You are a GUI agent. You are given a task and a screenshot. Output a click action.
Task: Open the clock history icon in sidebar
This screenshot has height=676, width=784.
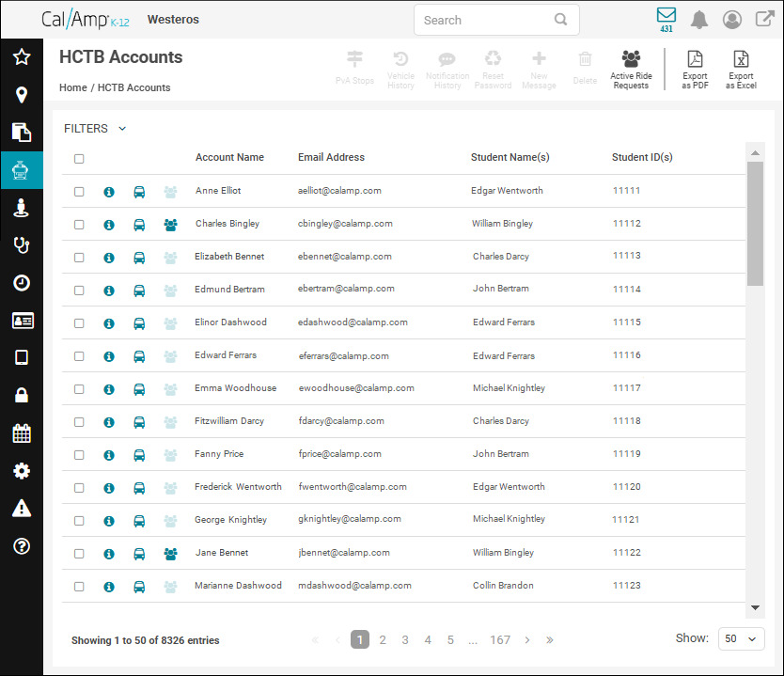click(22, 283)
